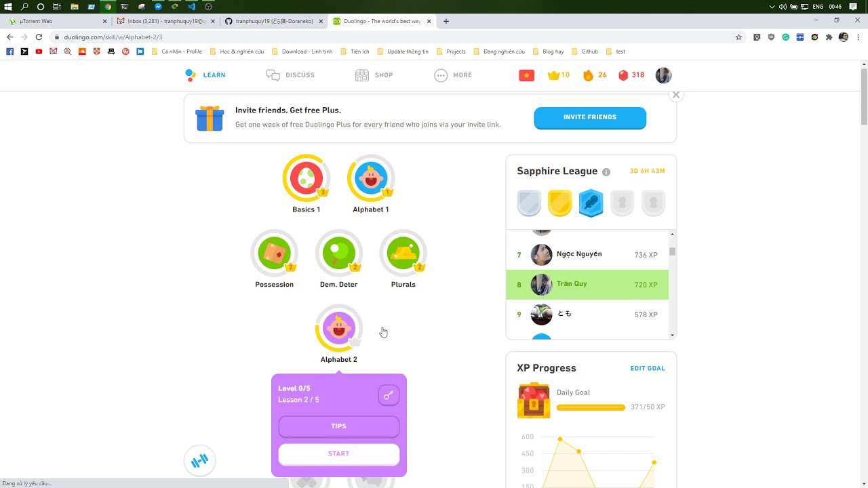This screenshot has width=868, height=488.
Task: Open the practice dumbbell button
Action: tap(199, 461)
